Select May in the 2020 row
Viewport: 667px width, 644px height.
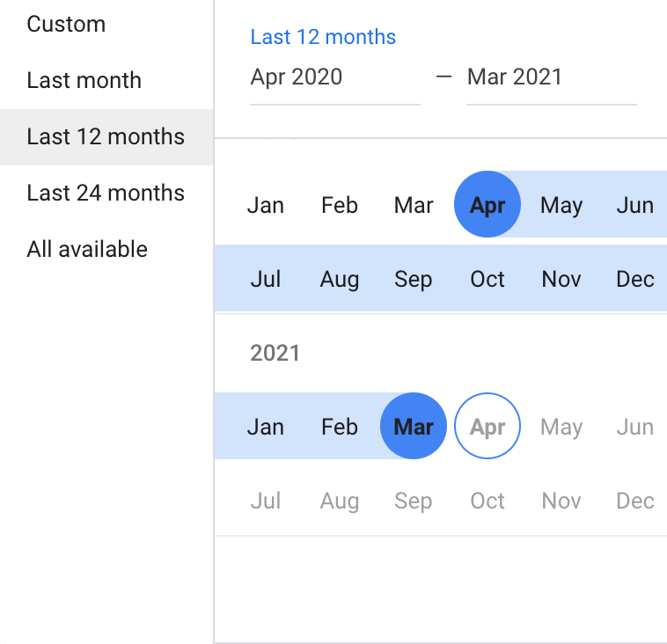click(561, 205)
